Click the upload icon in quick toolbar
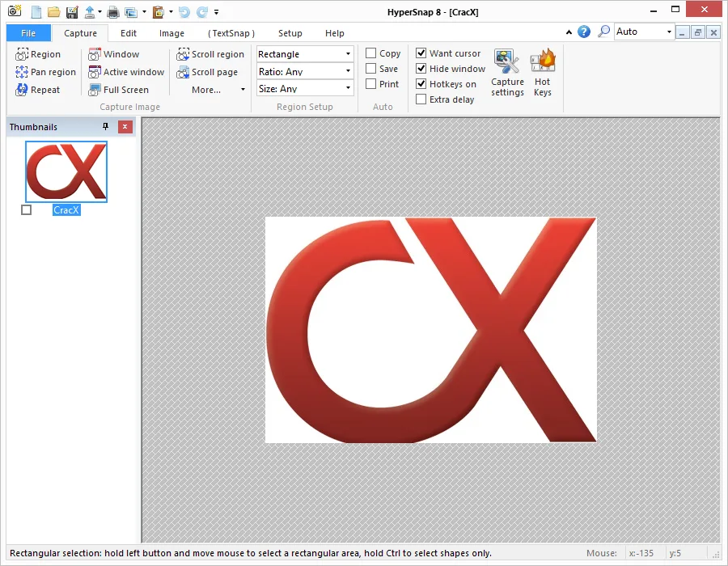Image resolution: width=728 pixels, height=566 pixels. (90, 12)
